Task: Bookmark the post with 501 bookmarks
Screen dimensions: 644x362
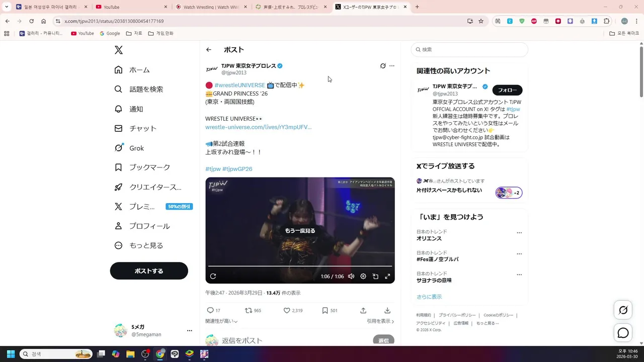Action: click(x=325, y=311)
